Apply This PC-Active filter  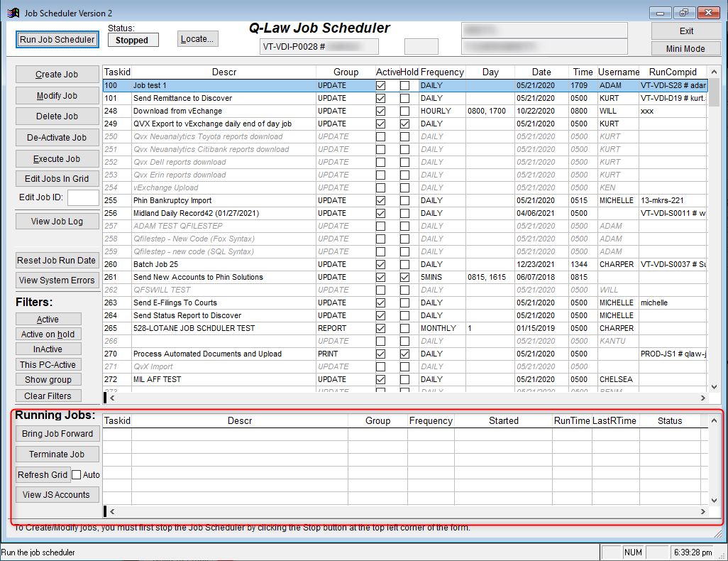48,365
